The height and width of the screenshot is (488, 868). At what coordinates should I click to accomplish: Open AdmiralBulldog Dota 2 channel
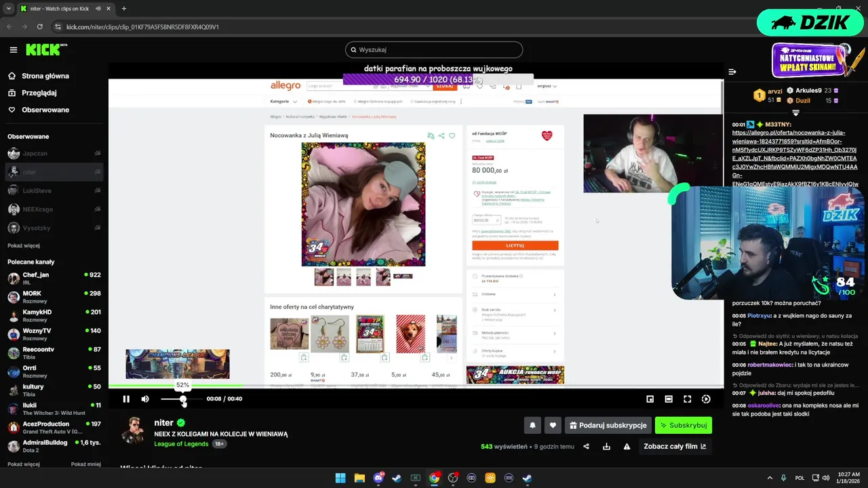point(54,446)
